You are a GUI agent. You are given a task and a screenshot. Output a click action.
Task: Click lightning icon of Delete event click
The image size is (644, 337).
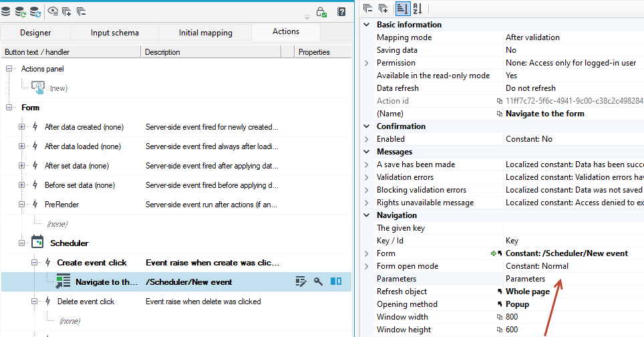[47, 301]
